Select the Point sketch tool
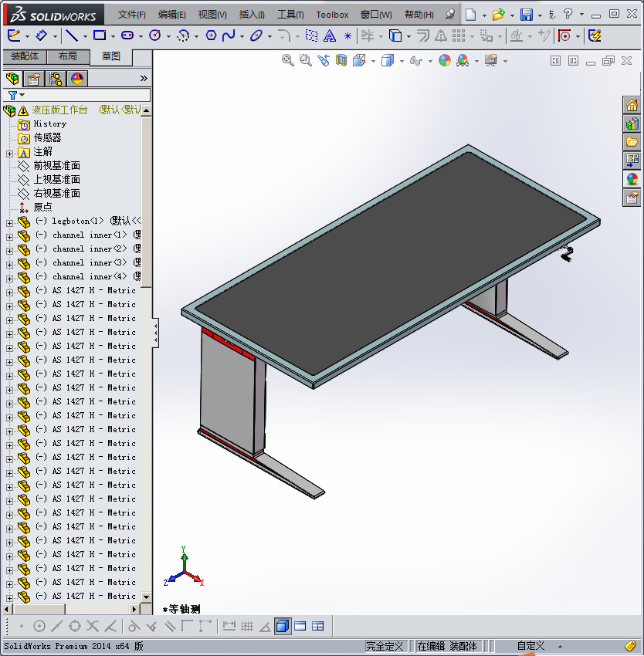The width and height of the screenshot is (644, 656). pyautogui.click(x=347, y=36)
